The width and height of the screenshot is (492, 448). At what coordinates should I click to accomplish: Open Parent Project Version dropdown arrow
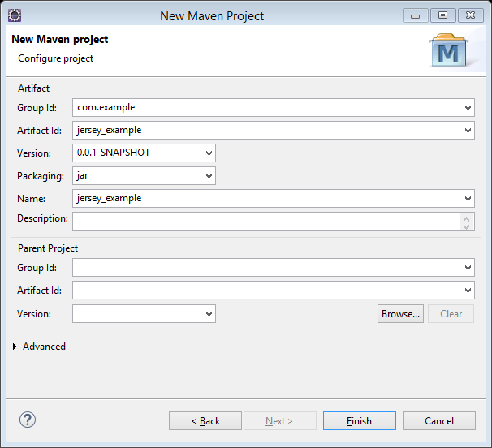point(209,314)
